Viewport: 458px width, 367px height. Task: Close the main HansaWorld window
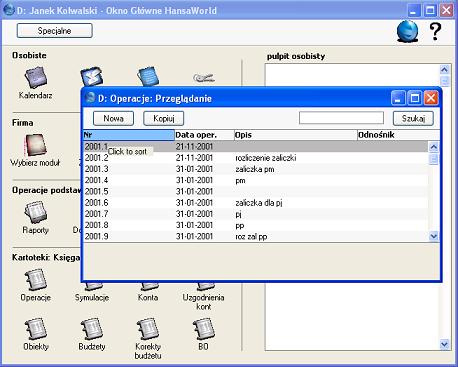click(446, 11)
